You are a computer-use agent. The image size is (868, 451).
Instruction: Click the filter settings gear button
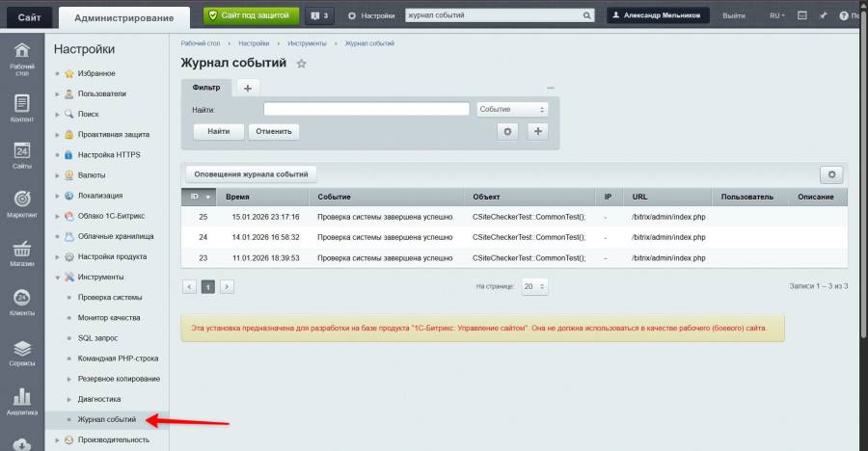tap(508, 132)
